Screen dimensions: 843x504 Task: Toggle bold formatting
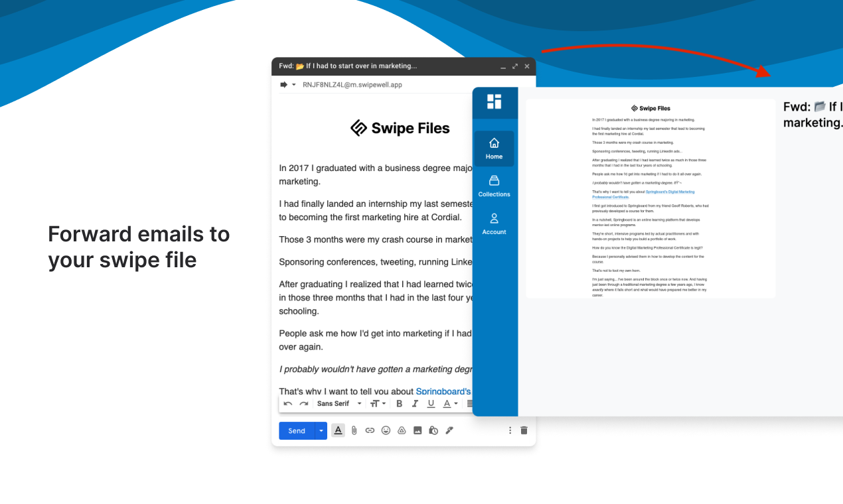click(x=400, y=403)
